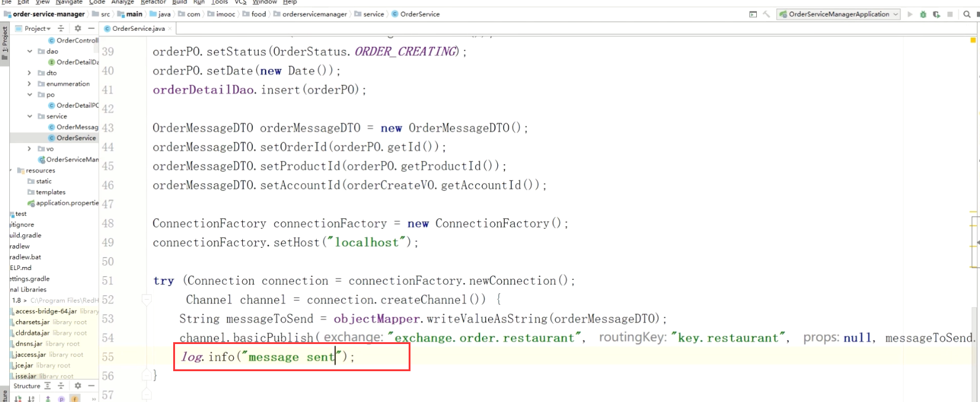980x402 pixels.
Task: Open the Build menu
Action: coord(179,2)
